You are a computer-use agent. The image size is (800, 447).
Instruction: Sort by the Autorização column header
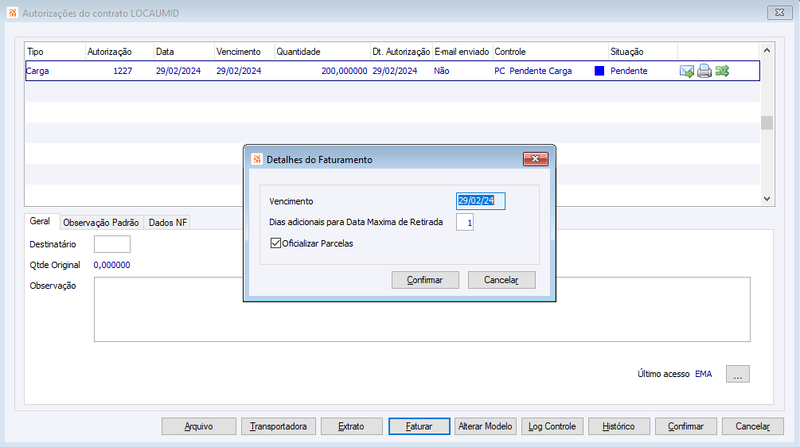[120, 52]
